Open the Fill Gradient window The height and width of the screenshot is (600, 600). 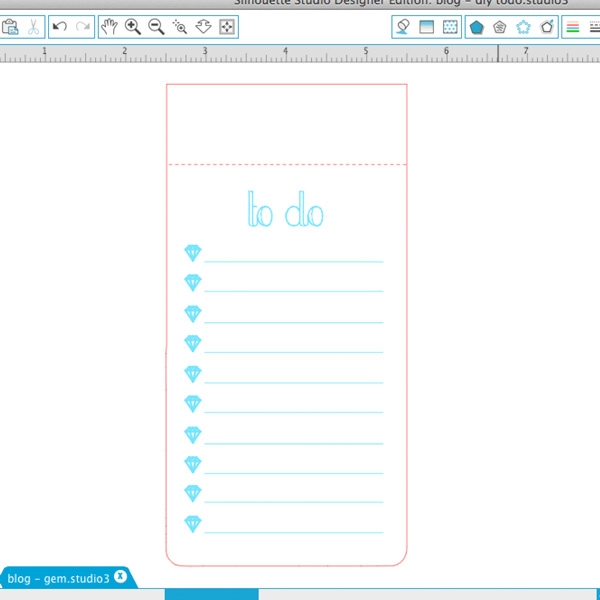(x=426, y=27)
